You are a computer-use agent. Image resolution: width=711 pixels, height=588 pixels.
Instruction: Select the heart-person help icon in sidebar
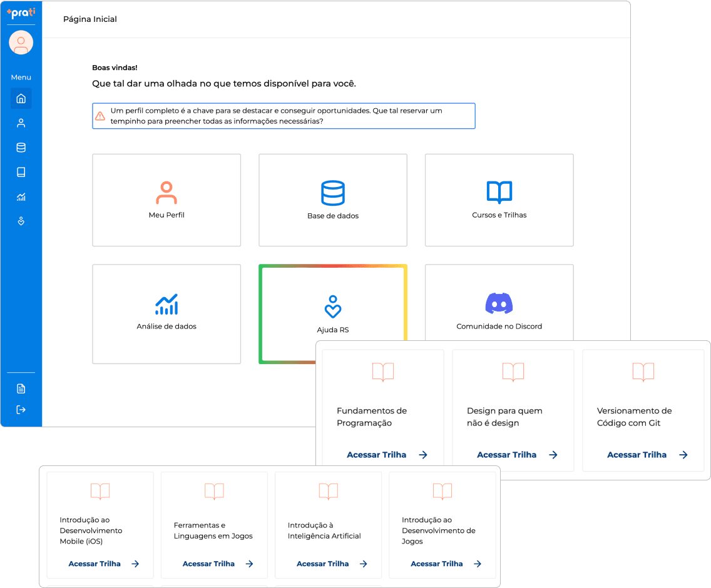click(x=21, y=221)
